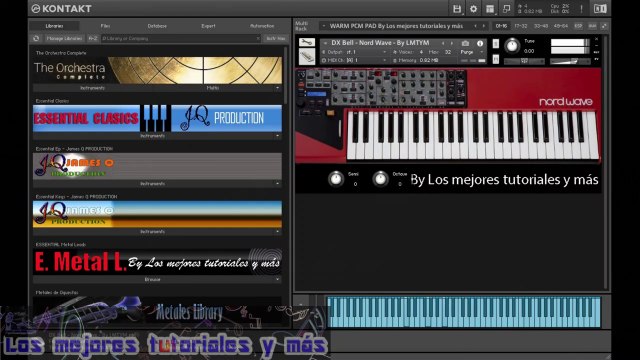This screenshot has height=360, width=640.
Task: Refresh the library list
Action: [x=36, y=38]
